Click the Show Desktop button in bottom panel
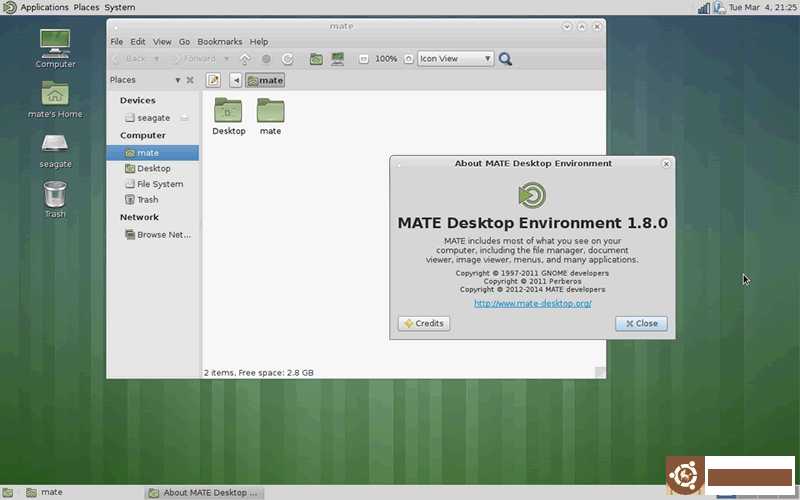This screenshot has width=800, height=500. coord(8,493)
